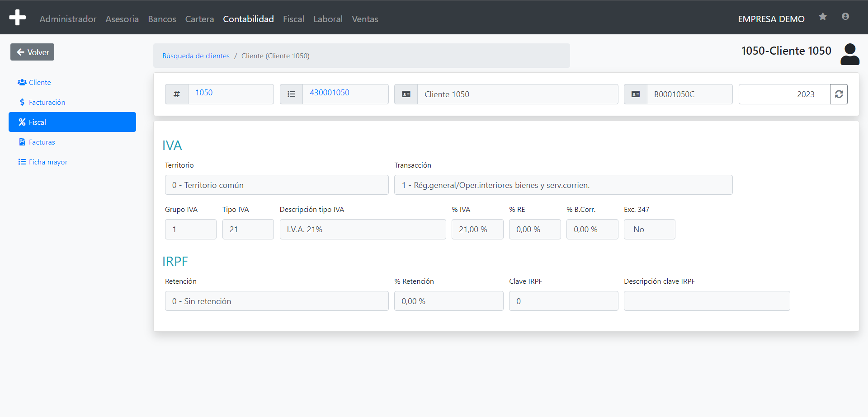Click the 1050-Cliente 1050 title text
The image size is (868, 417).
pos(786,51)
